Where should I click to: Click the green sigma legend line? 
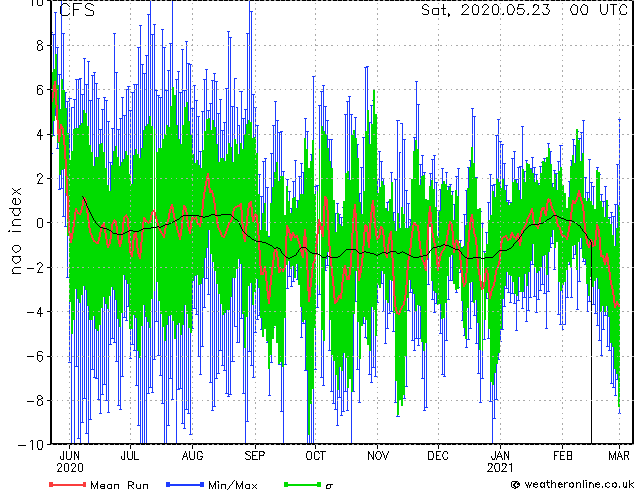(x=303, y=484)
